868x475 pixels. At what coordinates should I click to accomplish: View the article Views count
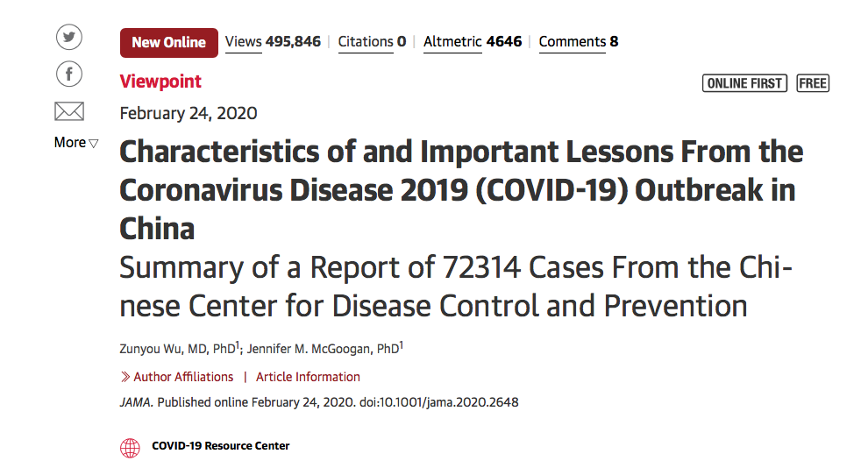click(273, 42)
